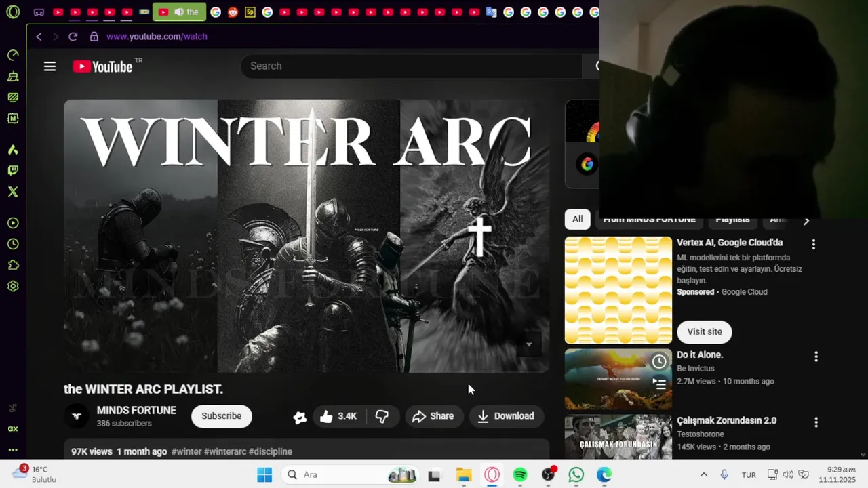Open the Do it Alone video title
868x488 pixels.
pos(700,354)
